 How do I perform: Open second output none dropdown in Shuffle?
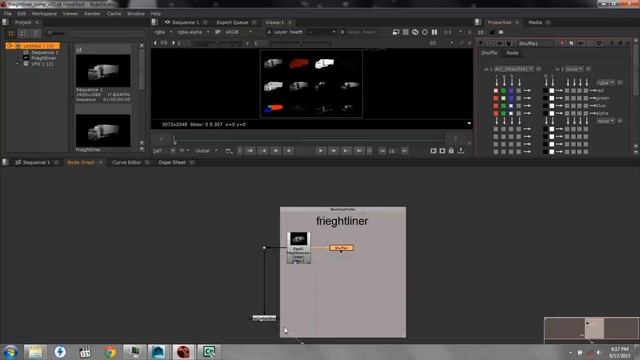[606, 121]
